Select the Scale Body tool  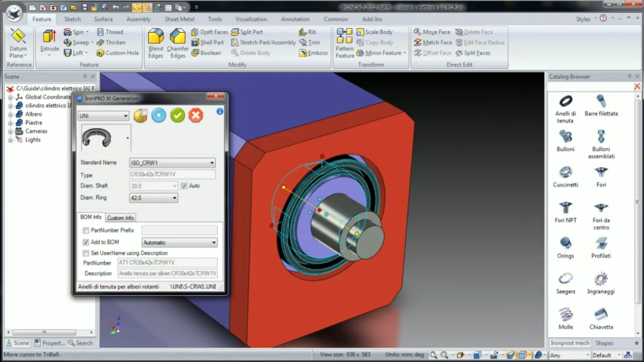(x=375, y=32)
